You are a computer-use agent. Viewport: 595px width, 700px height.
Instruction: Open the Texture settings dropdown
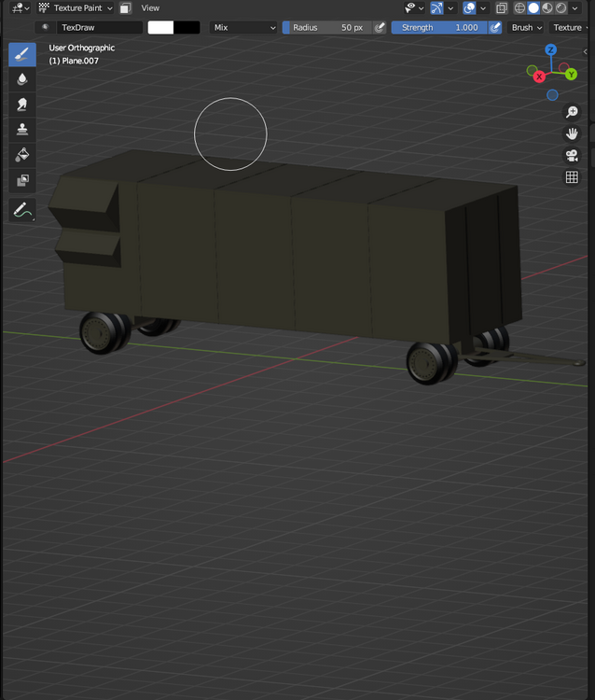tap(570, 27)
